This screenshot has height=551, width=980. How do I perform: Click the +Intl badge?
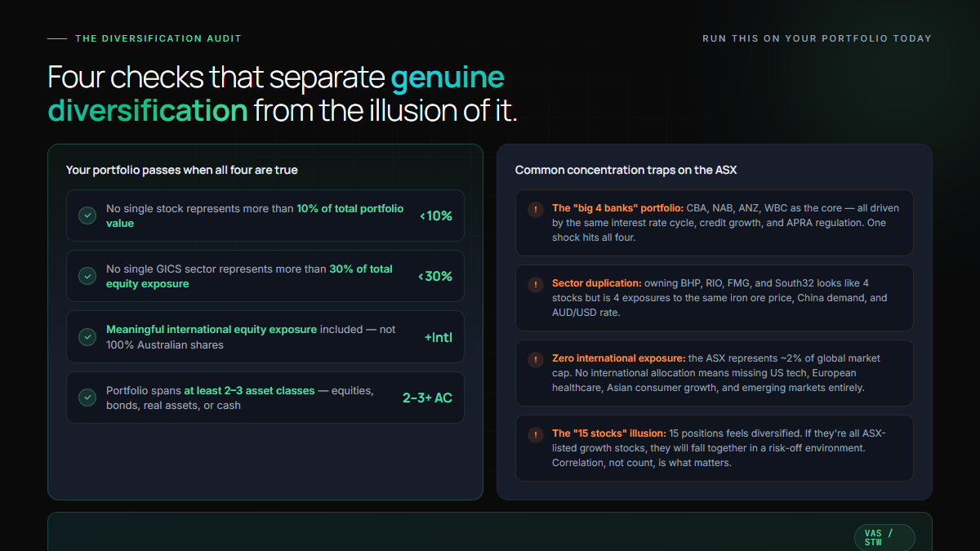tap(439, 337)
